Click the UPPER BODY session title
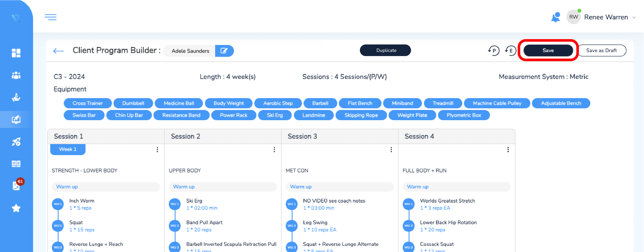The height and width of the screenshot is (252, 644). (x=185, y=171)
